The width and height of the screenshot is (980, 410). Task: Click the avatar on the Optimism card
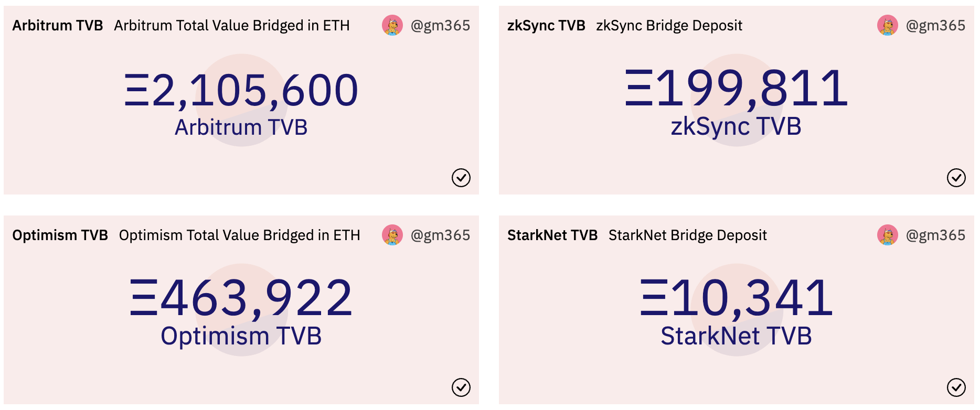(x=392, y=235)
